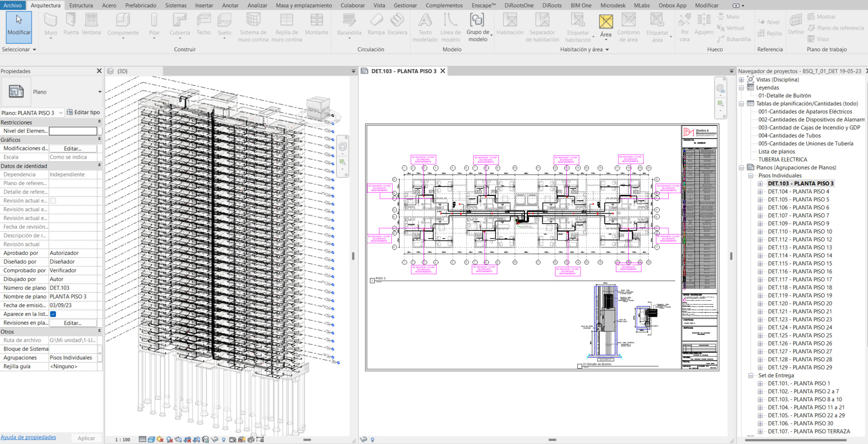Switch to the Sistemas ribbon tab
The image size is (868, 444).
(176, 5)
